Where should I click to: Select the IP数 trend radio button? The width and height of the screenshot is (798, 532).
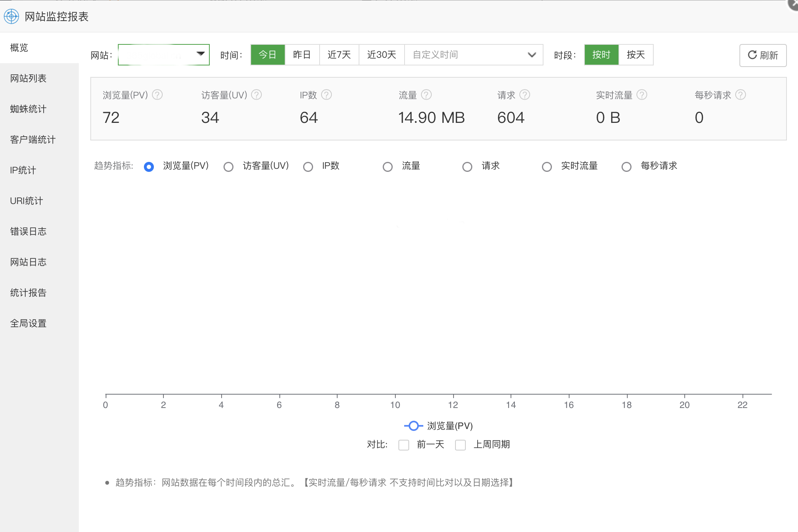coord(308,167)
